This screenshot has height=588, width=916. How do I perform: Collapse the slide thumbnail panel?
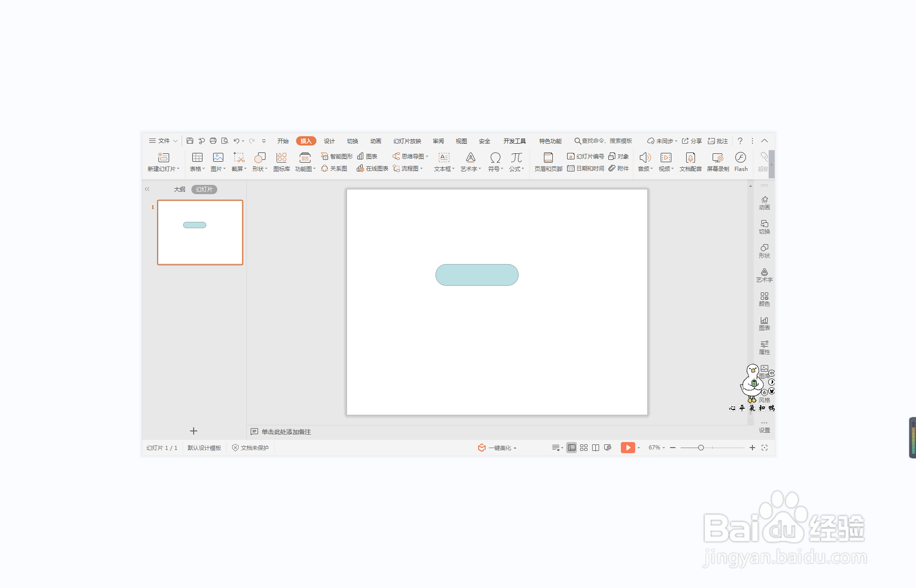click(x=147, y=189)
